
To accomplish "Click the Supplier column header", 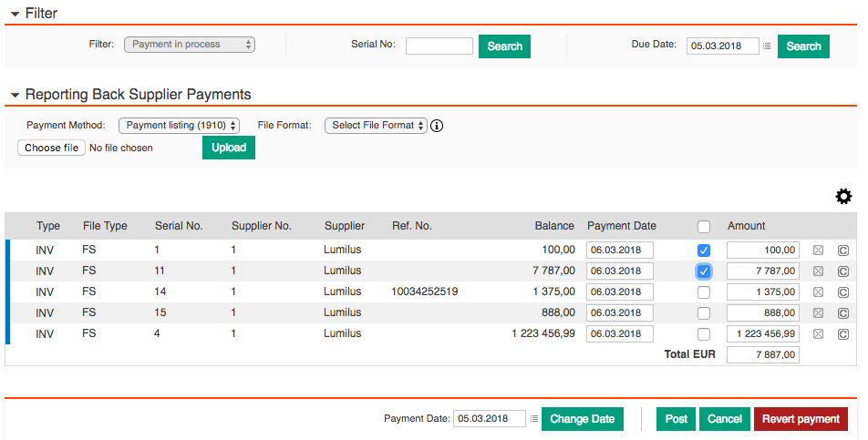I will [344, 226].
